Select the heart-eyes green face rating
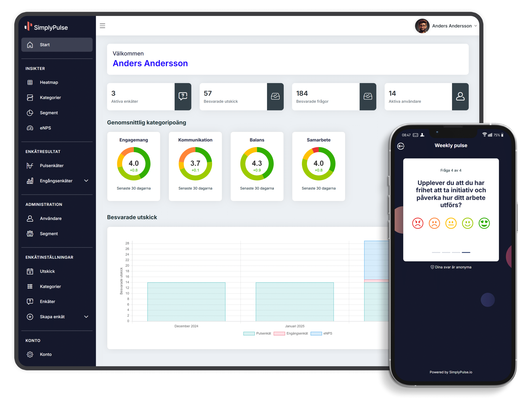The image size is (532, 405). coord(484,223)
